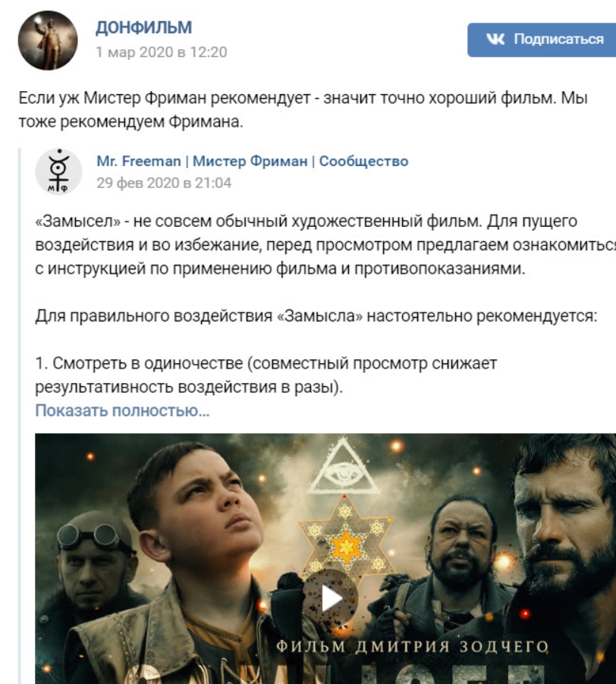Open the post date 1 мар 2020 timestamp
Image resolution: width=616 pixels, height=684 pixels.
click(162, 52)
